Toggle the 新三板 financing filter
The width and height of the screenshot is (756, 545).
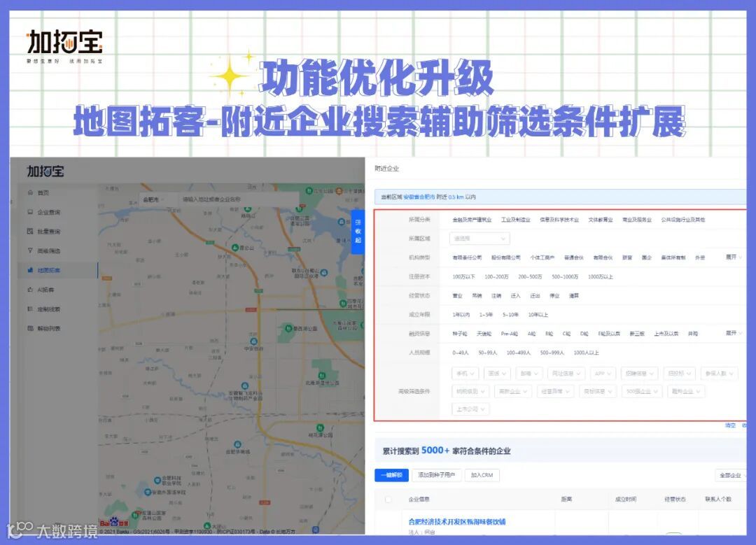[x=637, y=334]
